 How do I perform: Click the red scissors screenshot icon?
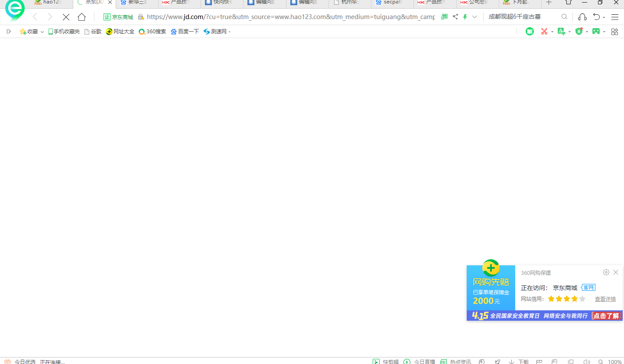(544, 32)
